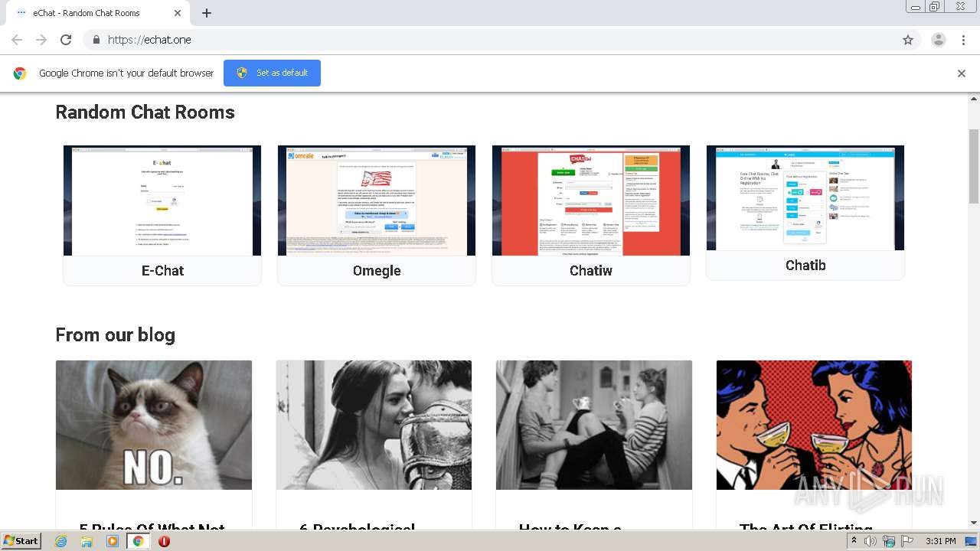Open the Chrome three-dot menu
This screenshot has width=980, height=551.
[x=963, y=40]
